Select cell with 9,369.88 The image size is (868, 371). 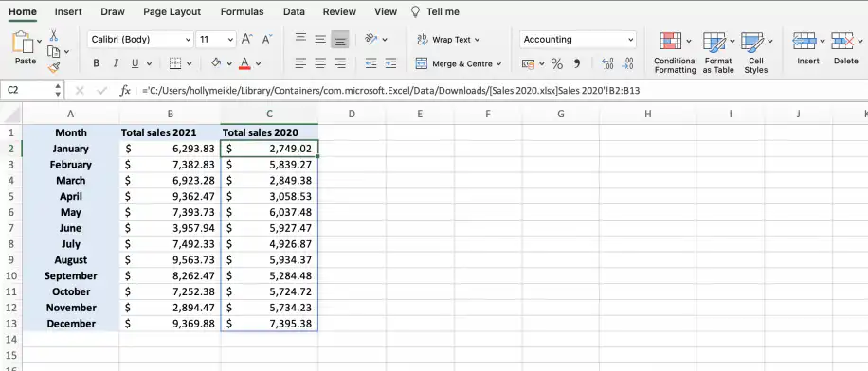[x=170, y=324]
